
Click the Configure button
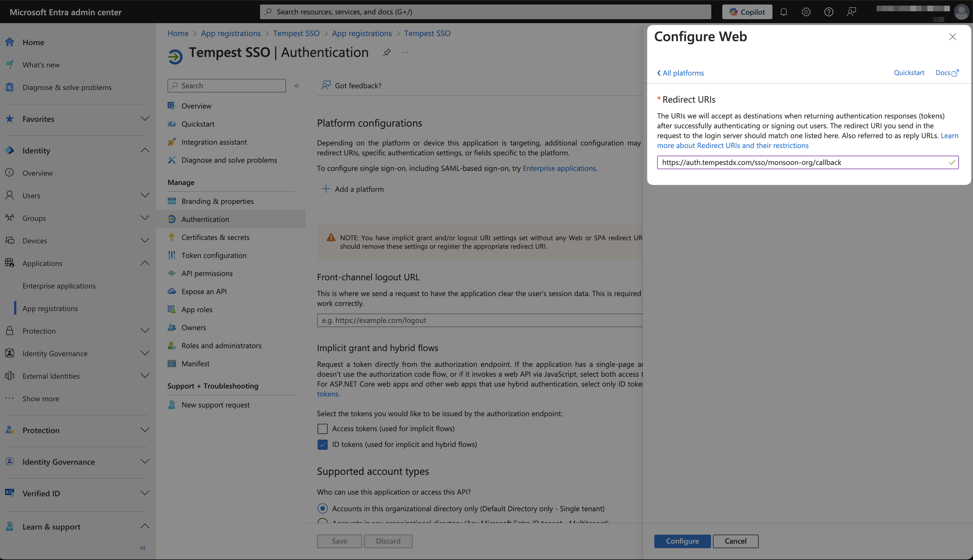coord(682,541)
